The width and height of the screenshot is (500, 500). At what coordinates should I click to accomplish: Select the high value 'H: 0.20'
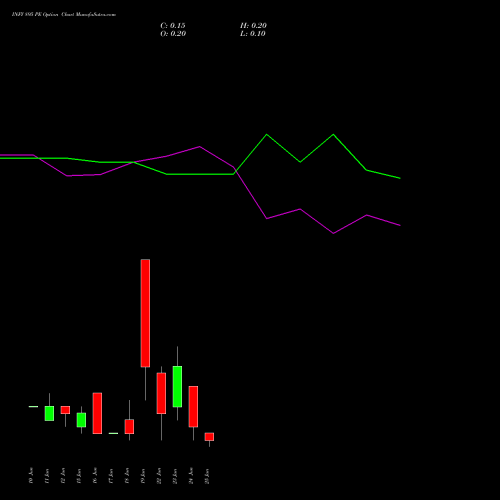click(253, 26)
